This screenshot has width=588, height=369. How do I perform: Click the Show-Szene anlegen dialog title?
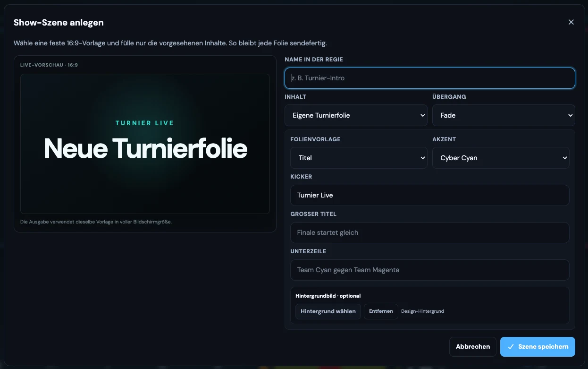(59, 22)
